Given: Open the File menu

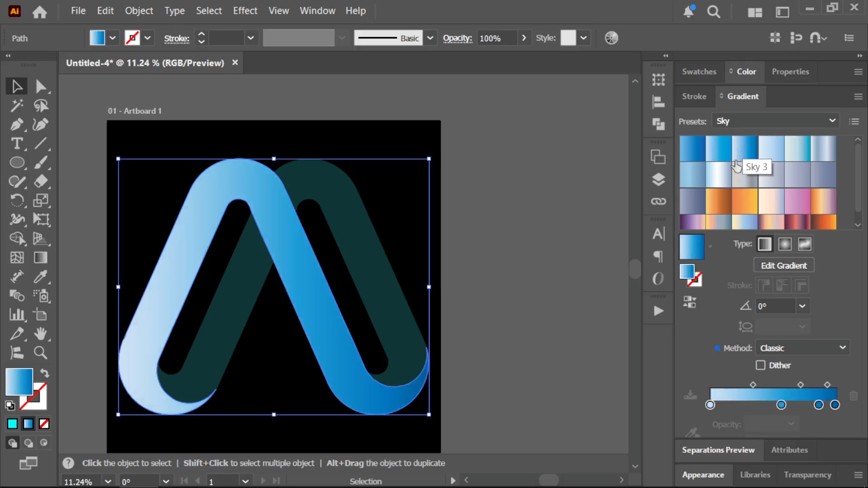Looking at the screenshot, I should point(78,11).
